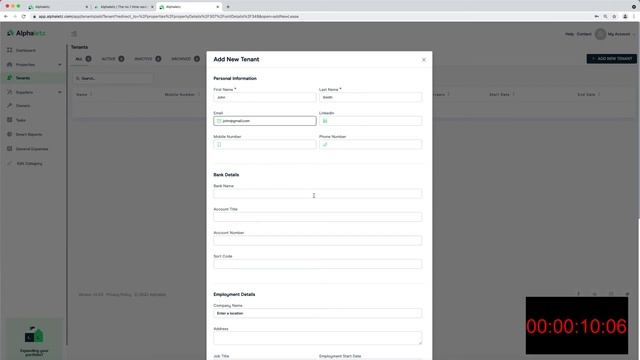The width and height of the screenshot is (640, 360).
Task: Click the Bank Name input field
Action: [318, 193]
